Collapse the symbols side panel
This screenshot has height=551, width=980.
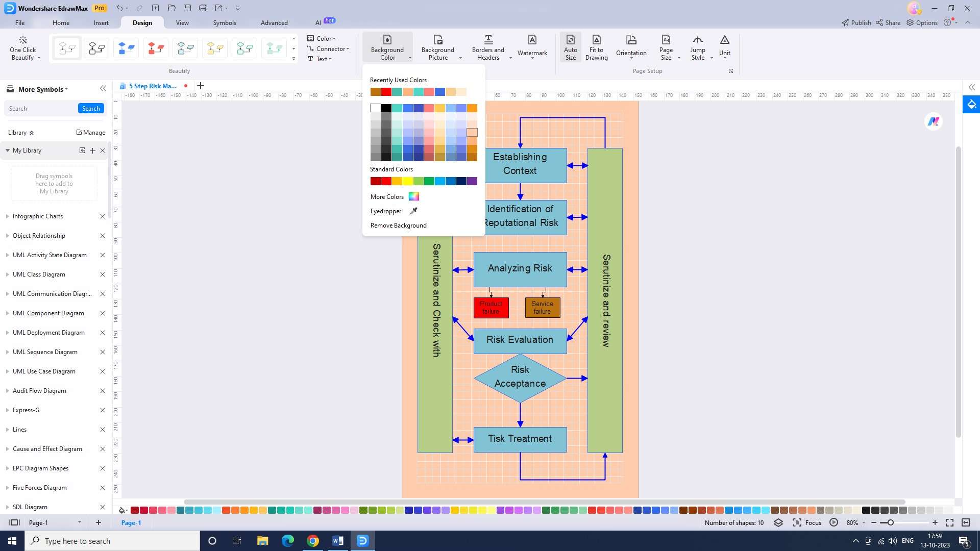(103, 89)
